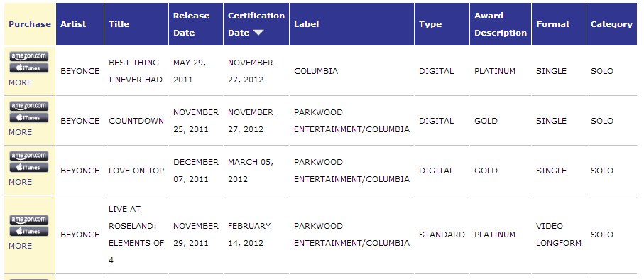Click iTunes icon for Love On Top
The height and width of the screenshot is (280, 644).
[x=28, y=168]
